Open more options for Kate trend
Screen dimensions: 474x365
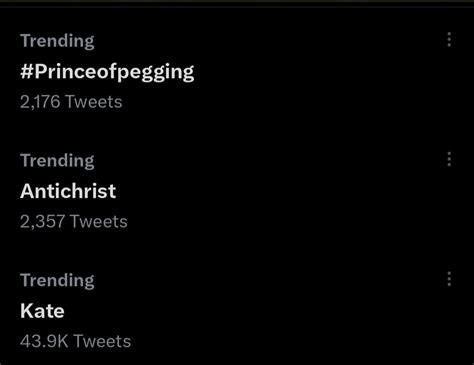coord(449,279)
